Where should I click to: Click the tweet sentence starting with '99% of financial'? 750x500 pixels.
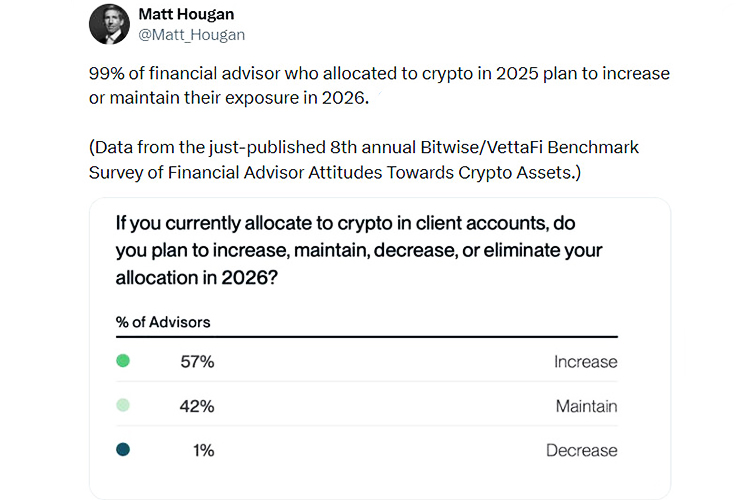[379, 75]
